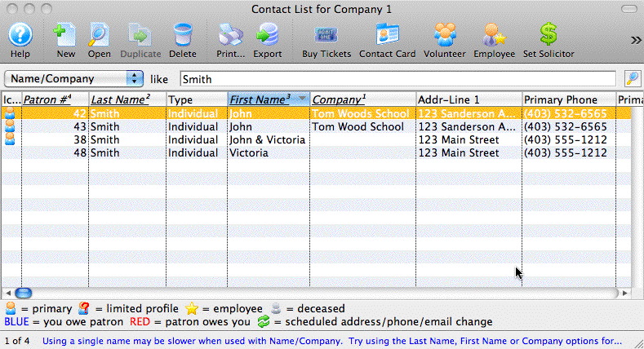
Task: Toggle sort on First Name column header
Action: tap(269, 99)
